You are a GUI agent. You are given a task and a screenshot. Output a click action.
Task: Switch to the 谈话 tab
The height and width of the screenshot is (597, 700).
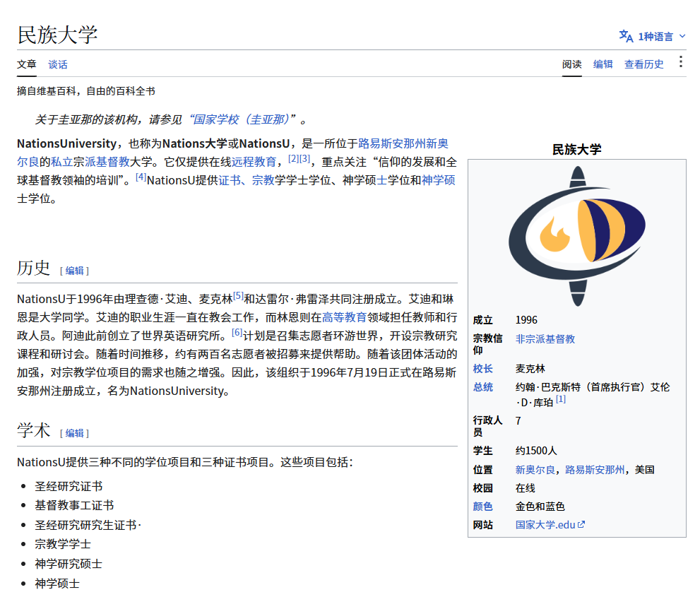point(58,64)
